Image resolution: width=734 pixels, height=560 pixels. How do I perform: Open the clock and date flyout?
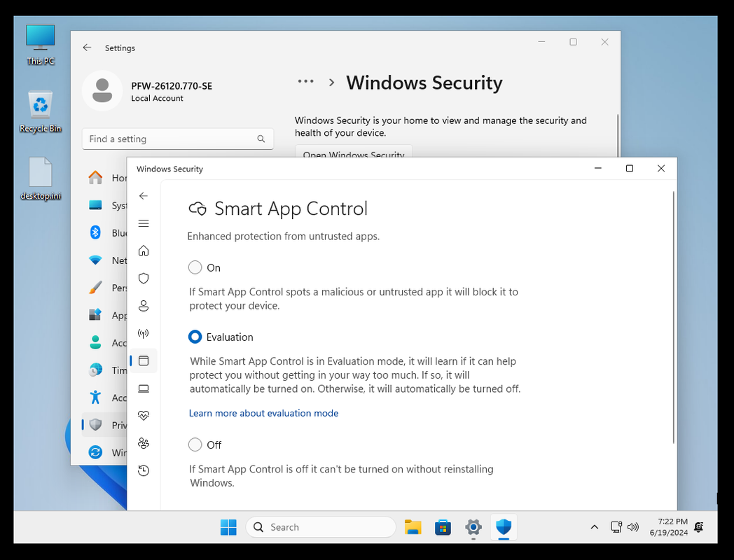(668, 527)
